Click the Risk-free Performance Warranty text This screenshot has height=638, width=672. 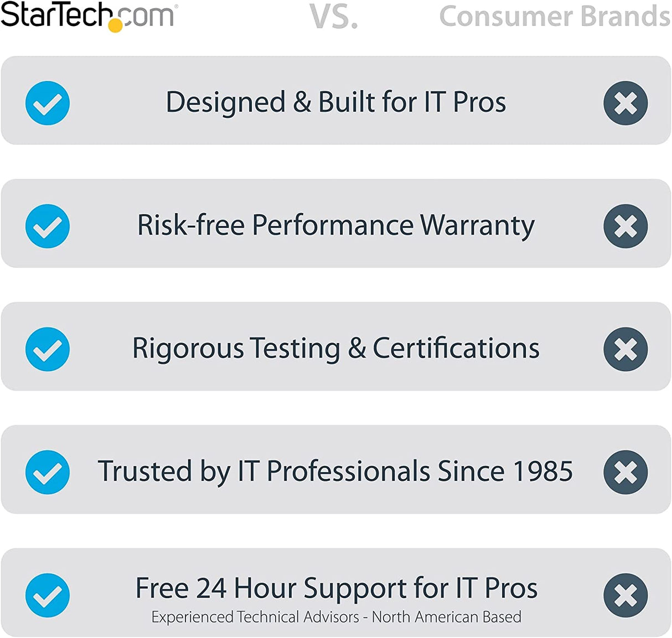coord(335,225)
